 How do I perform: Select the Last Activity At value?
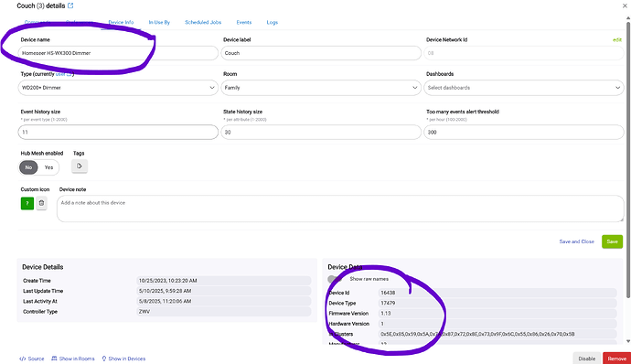point(224,301)
